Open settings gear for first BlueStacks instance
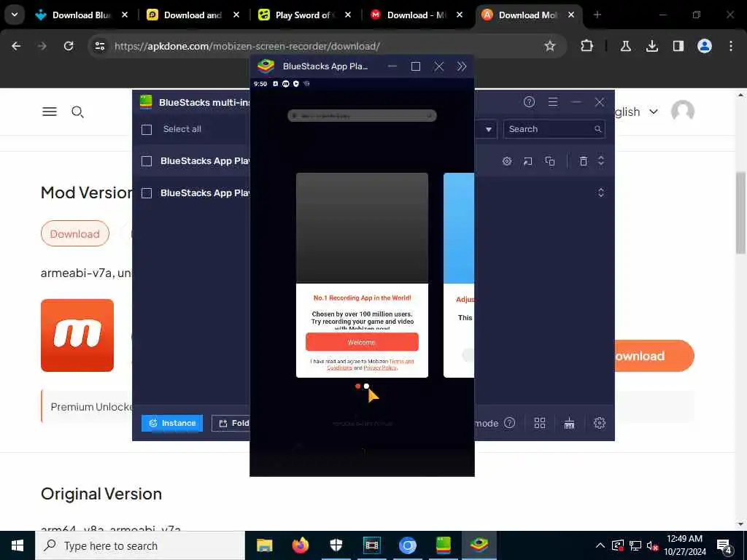747x560 pixels. pyautogui.click(x=507, y=161)
